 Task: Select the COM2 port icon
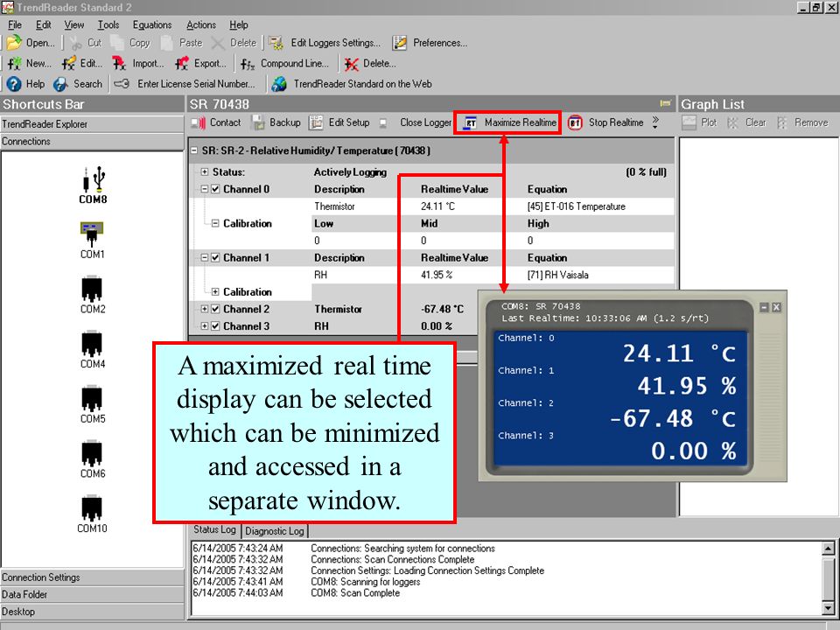pyautogui.click(x=92, y=290)
